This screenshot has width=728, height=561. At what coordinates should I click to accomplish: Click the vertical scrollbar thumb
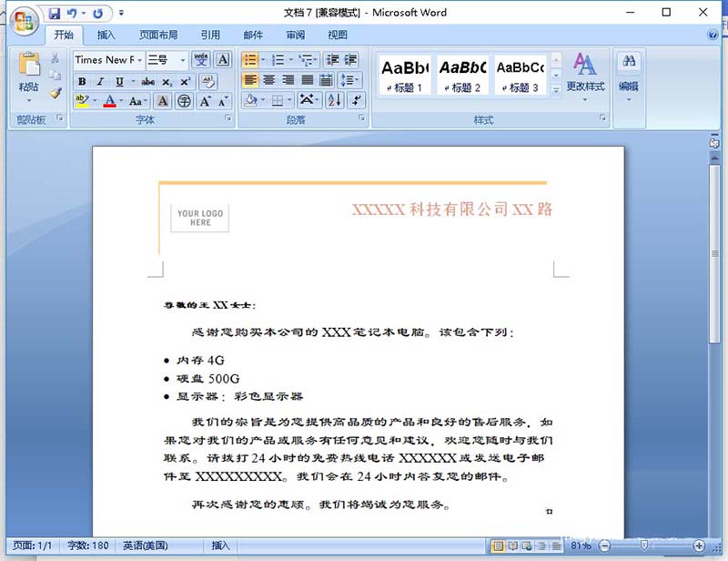(x=714, y=253)
